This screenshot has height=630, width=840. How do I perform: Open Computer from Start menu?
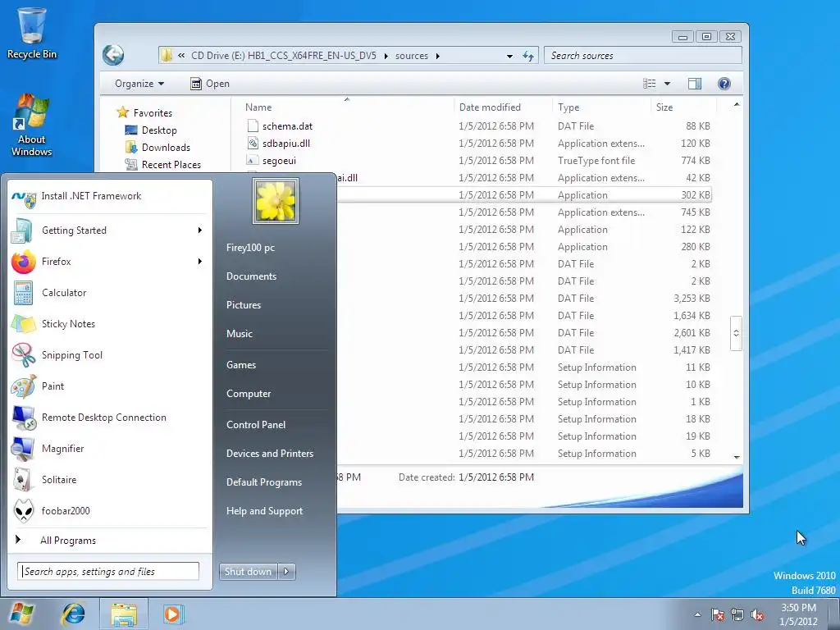tap(249, 394)
